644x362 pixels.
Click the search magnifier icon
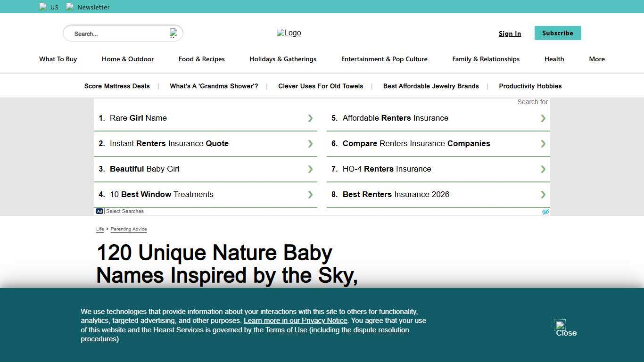173,33
